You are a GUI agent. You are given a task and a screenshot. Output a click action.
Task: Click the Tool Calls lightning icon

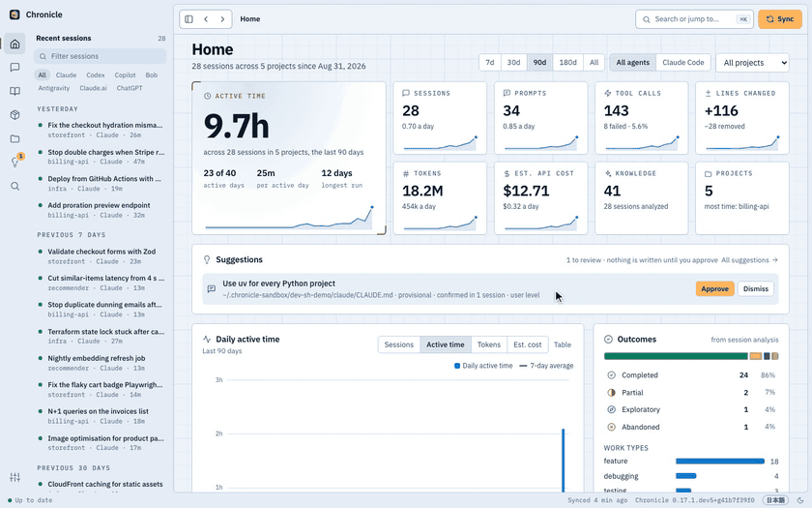[607, 93]
